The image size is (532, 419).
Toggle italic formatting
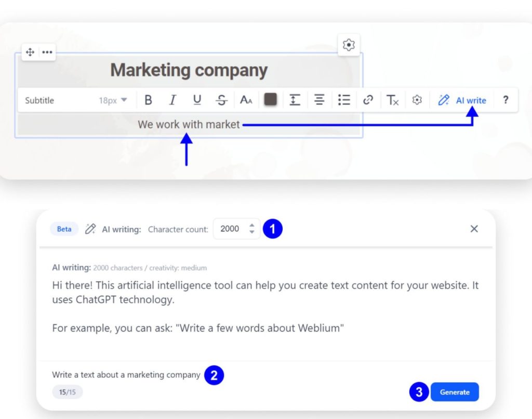(x=172, y=100)
